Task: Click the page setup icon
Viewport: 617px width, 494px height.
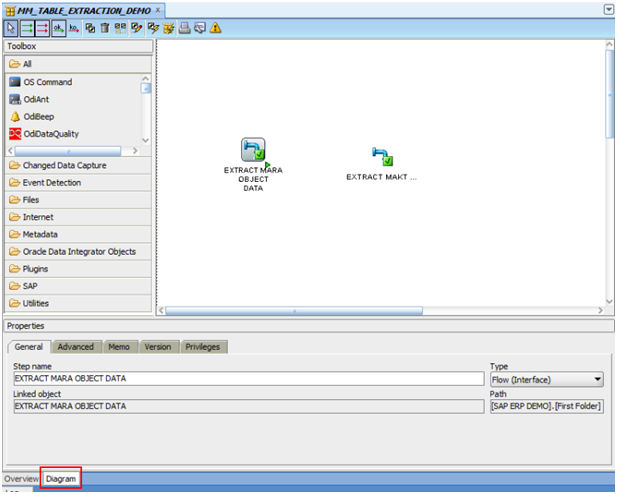Action: 200,28
